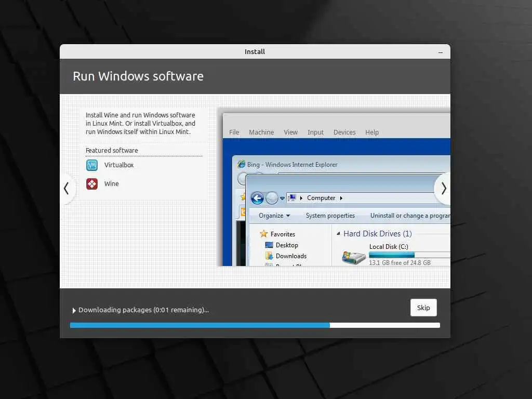
Task: Click the Install Wine description paragraph
Action: [140, 124]
